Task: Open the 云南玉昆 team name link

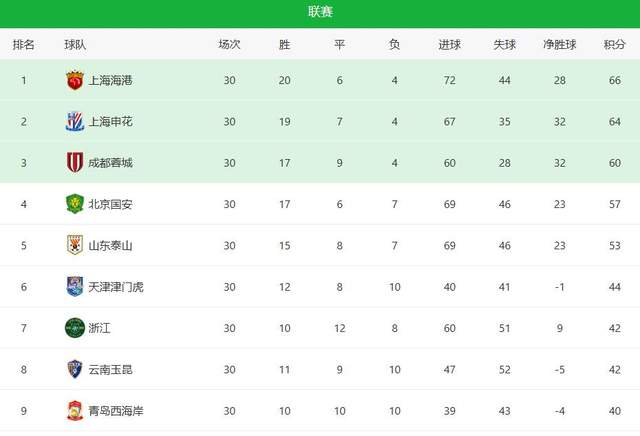Action: 111,369
